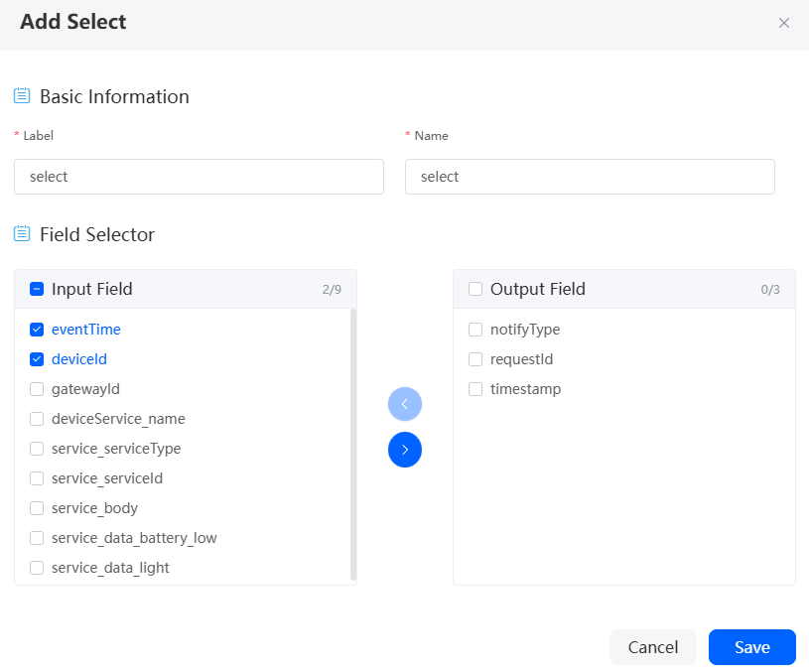Uncheck the eventTime checkbox

(x=37, y=330)
